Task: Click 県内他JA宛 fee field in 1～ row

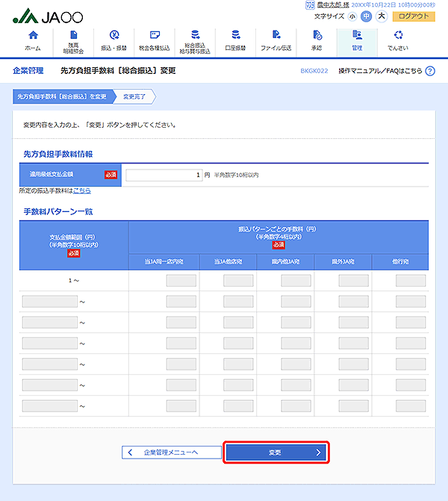Action: (296, 281)
